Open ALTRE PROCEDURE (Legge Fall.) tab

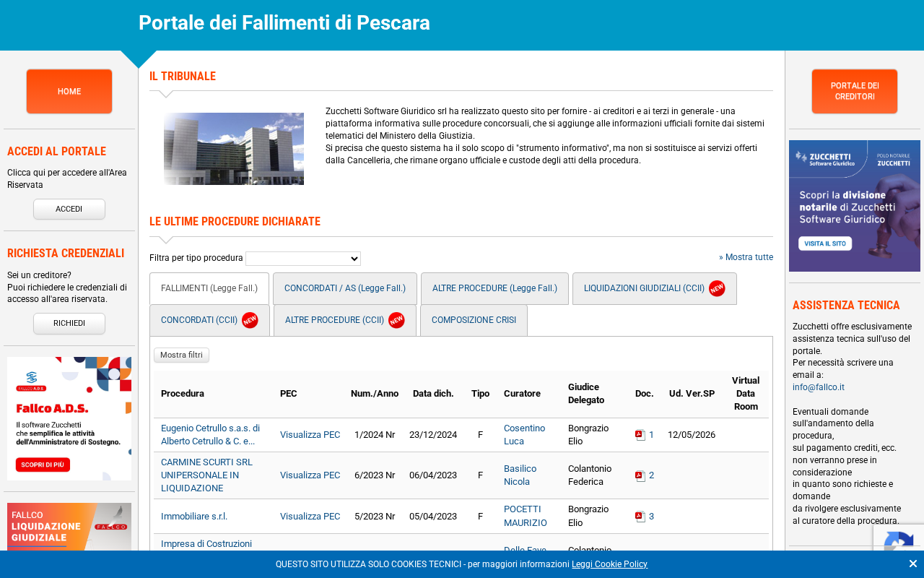pos(494,288)
